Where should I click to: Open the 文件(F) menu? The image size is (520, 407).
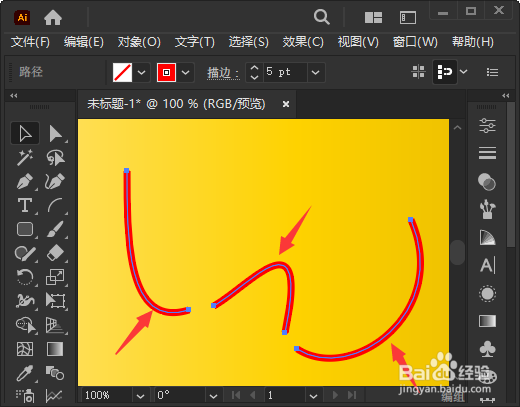(x=30, y=42)
